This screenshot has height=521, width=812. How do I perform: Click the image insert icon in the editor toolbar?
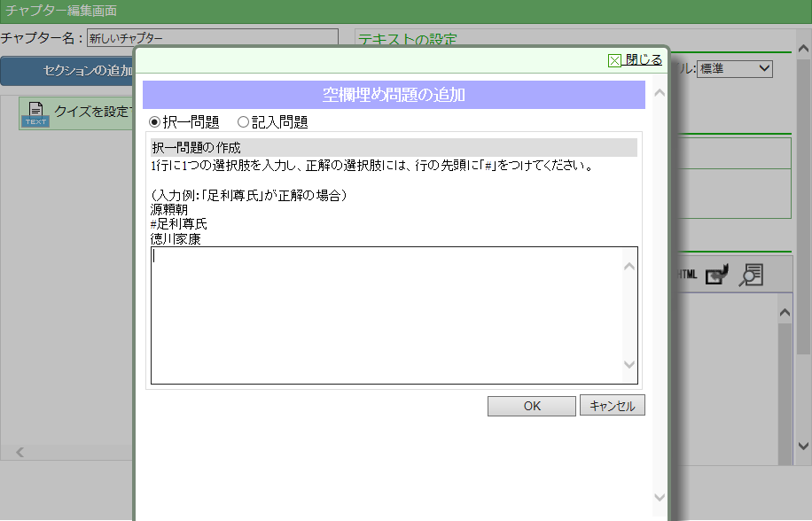click(717, 275)
